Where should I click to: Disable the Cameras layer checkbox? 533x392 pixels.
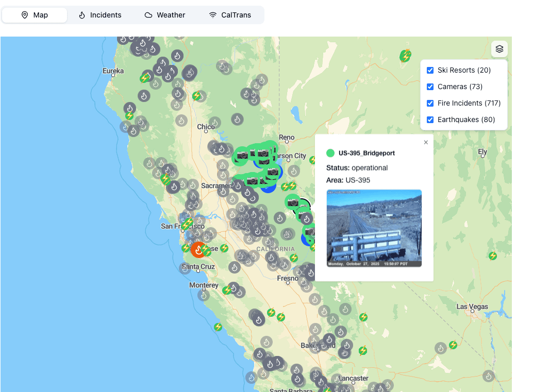[x=430, y=87]
